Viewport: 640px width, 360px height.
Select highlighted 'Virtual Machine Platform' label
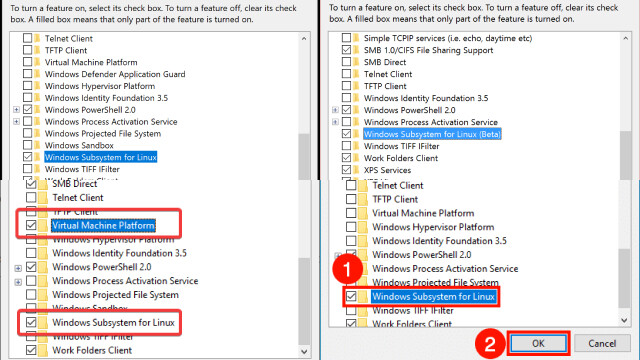point(103,225)
